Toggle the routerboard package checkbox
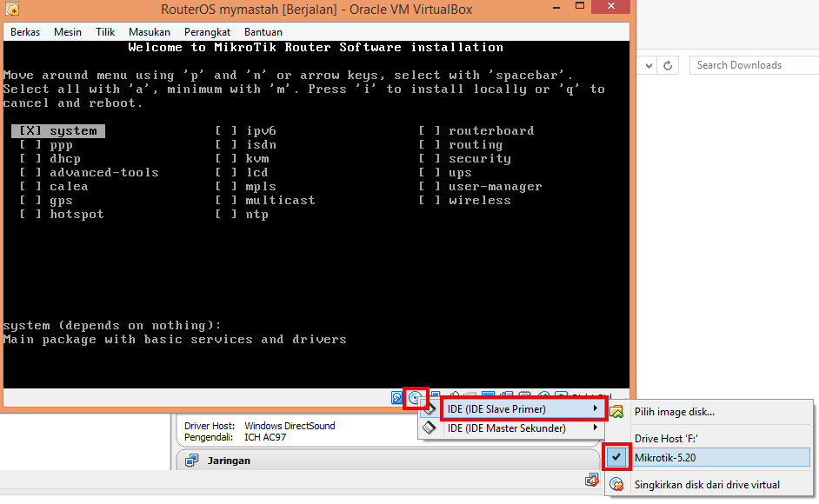The image size is (819, 504). [x=429, y=130]
